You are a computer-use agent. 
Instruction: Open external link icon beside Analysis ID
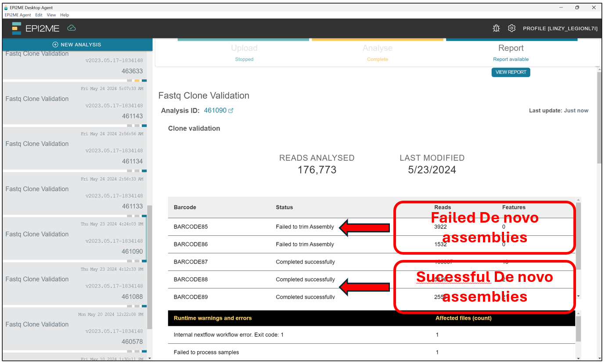[231, 111]
